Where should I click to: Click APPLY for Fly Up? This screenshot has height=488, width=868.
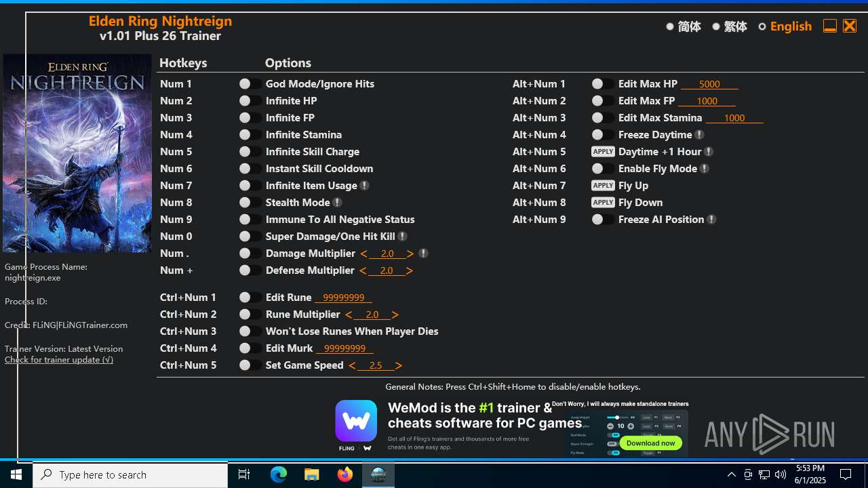(603, 186)
